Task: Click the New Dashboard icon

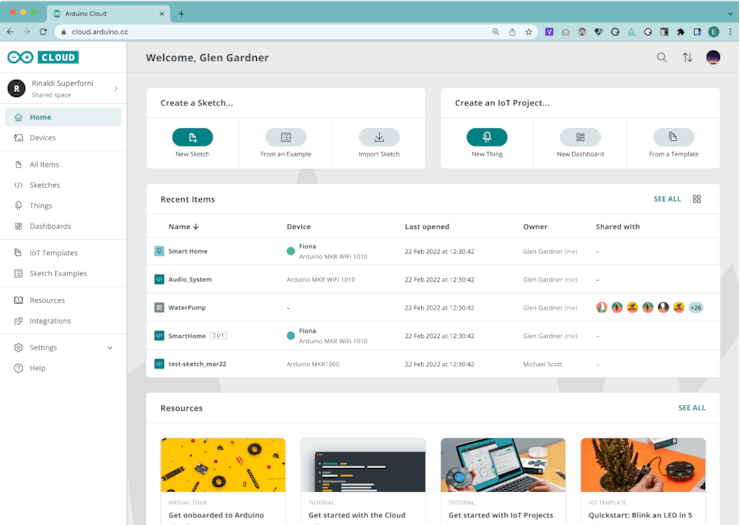Action: (580, 137)
